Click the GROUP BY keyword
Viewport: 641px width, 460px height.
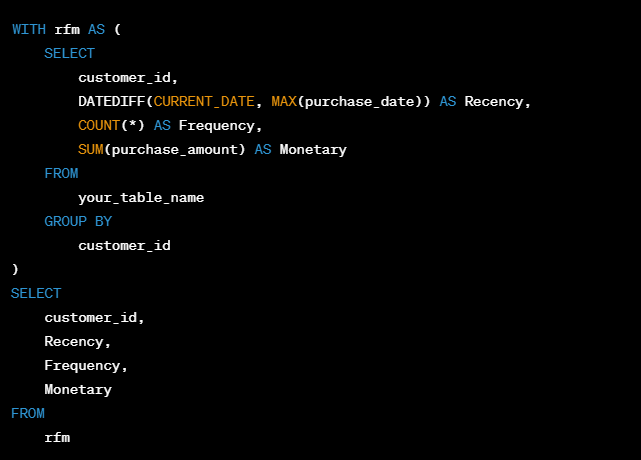78,221
